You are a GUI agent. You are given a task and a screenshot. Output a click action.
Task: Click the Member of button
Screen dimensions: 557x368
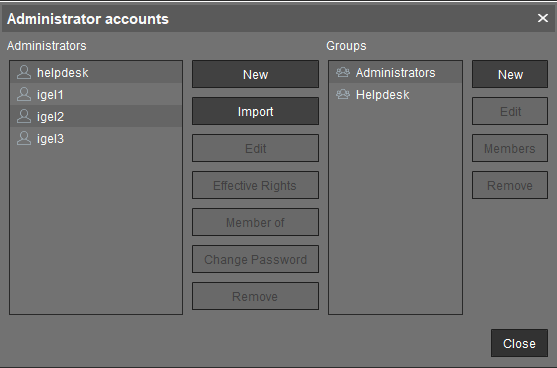tap(255, 222)
